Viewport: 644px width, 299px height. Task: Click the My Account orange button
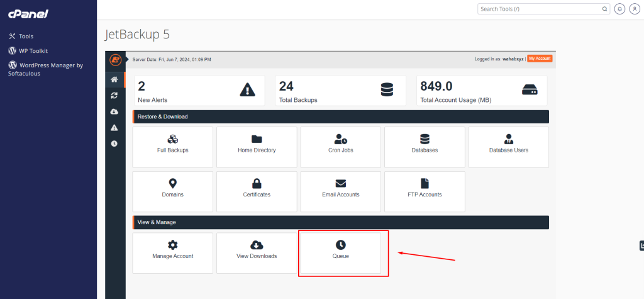click(540, 59)
